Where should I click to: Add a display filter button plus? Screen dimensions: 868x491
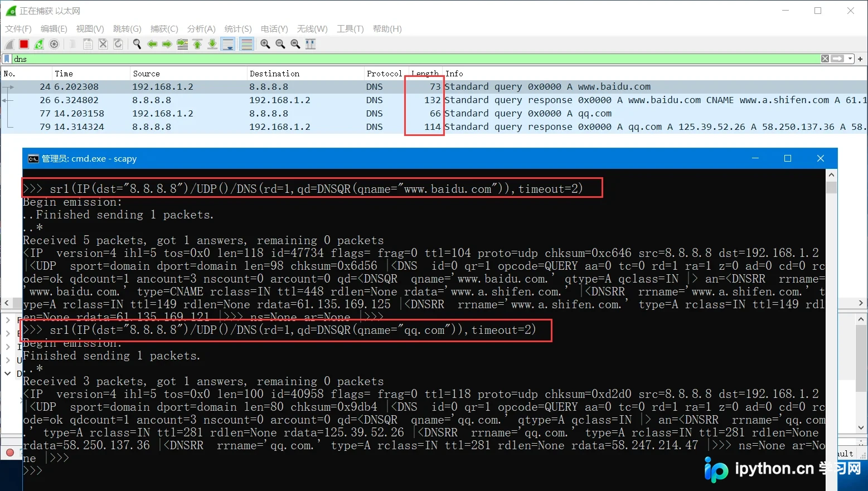pyautogui.click(x=860, y=59)
